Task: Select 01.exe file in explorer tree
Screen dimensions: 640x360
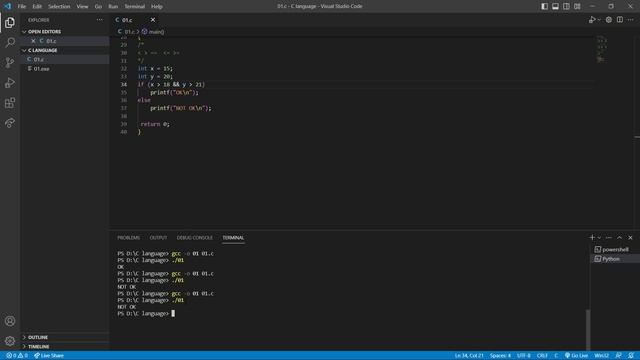Action: tap(65, 69)
